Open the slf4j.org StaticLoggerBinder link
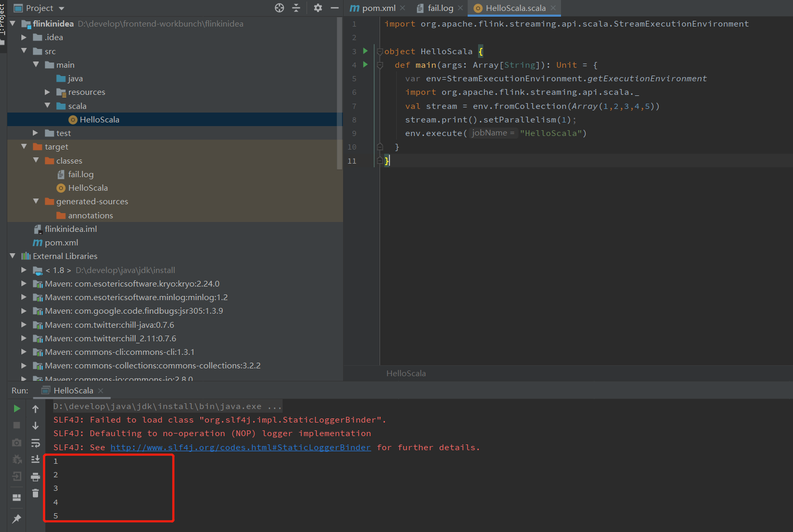Screen dimensions: 793x532 (x=240, y=447)
